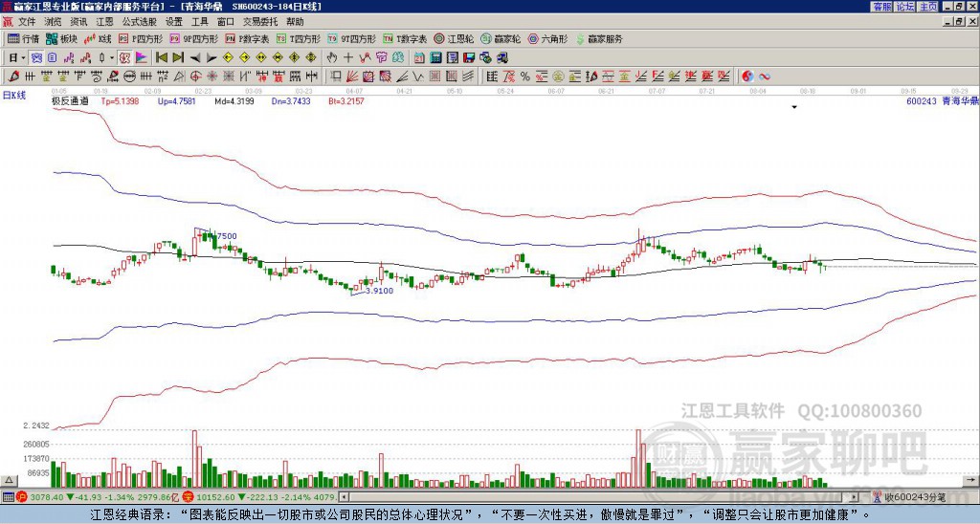Jump to first bar with green arrow
This screenshot has width=980, height=524.
(162, 58)
